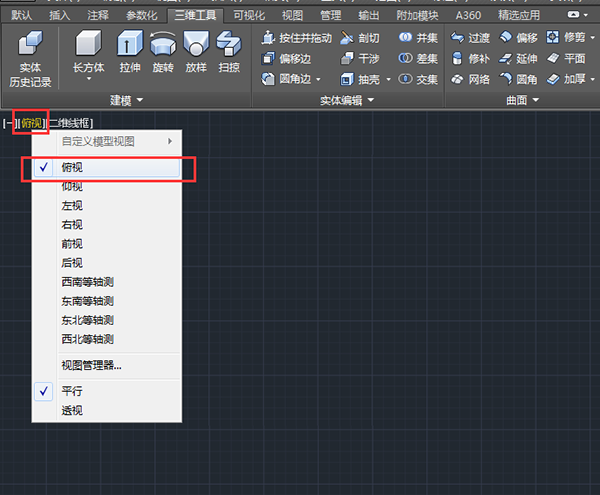Apply the 差集 subtract operation

point(418,59)
